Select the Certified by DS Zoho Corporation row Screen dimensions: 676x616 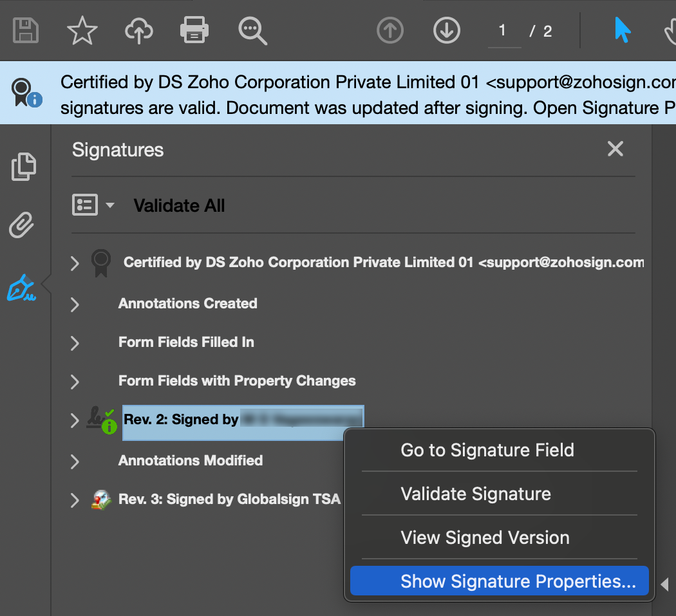click(384, 262)
